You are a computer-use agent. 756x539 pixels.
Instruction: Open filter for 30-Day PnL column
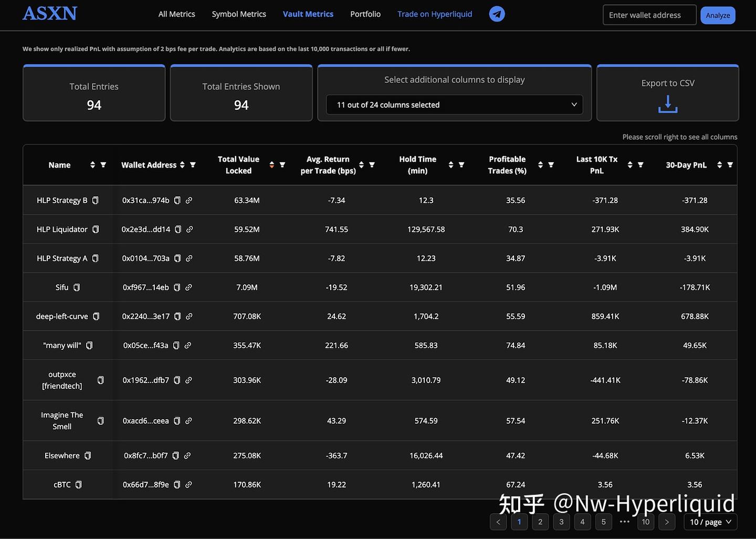[730, 165]
